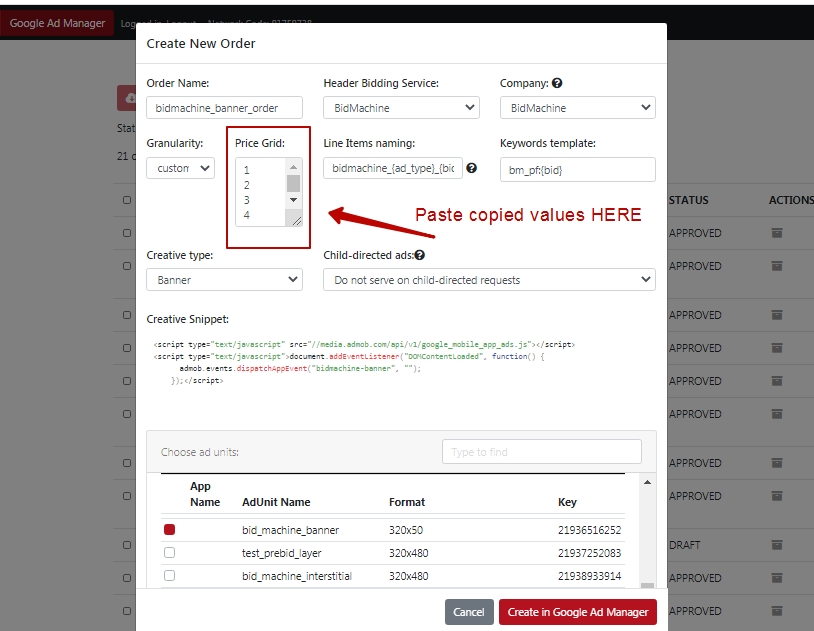Click Line Items naming input field
Screen dimensions: 814x631
point(393,168)
